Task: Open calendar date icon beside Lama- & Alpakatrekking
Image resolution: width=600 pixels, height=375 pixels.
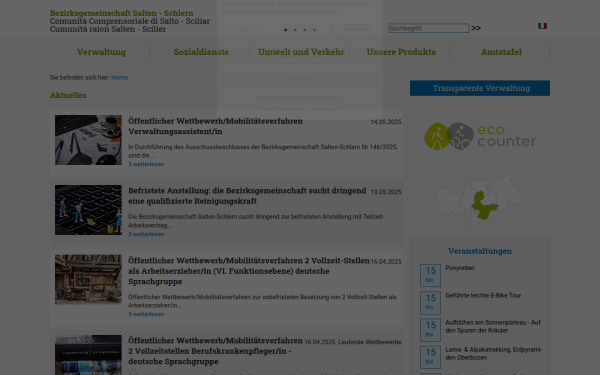Action: point(430,357)
